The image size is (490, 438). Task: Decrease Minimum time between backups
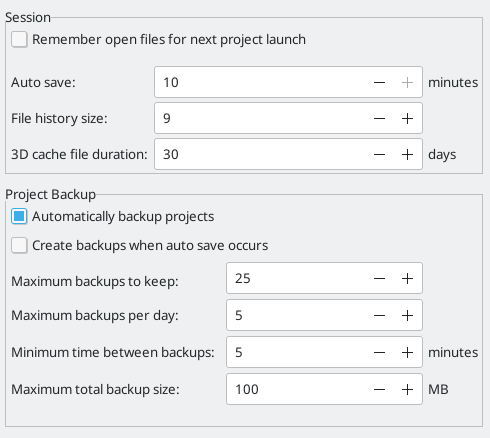point(379,352)
